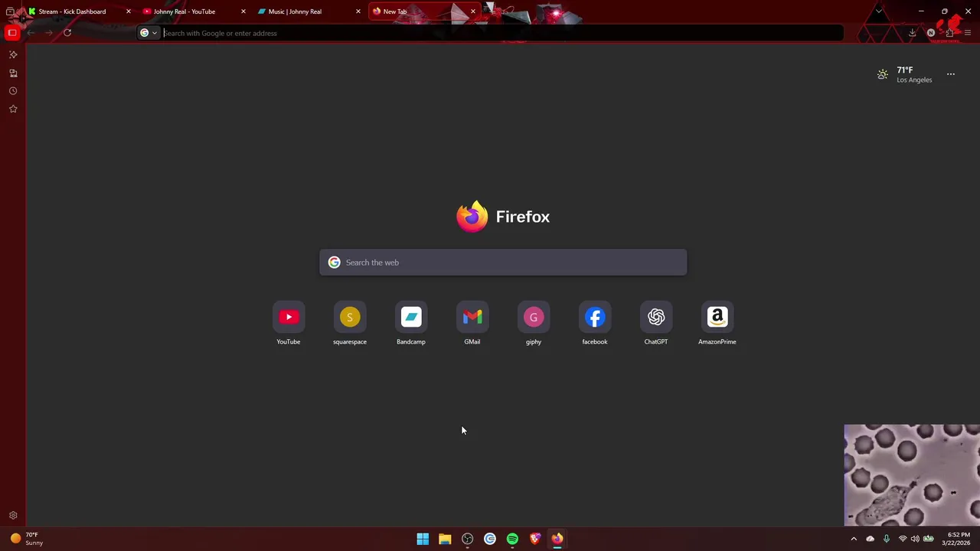Open the YouTube shortcut tile

point(289,324)
